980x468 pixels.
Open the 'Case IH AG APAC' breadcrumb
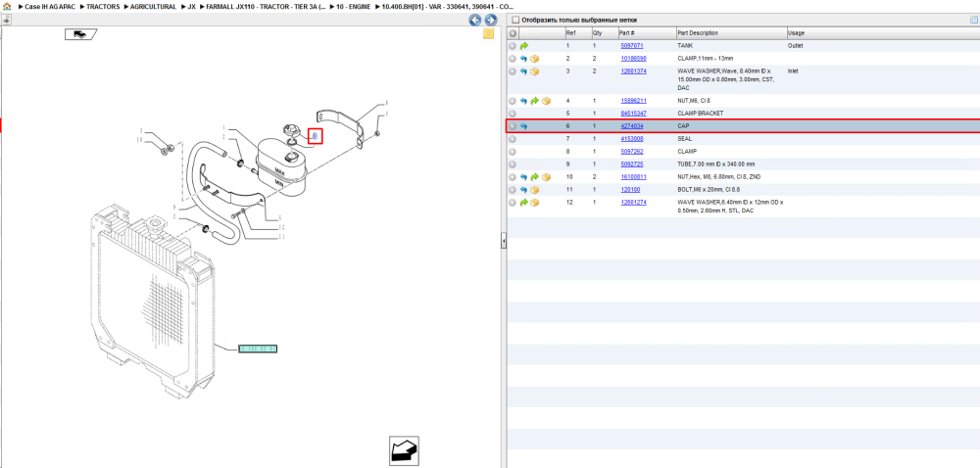coord(49,6)
